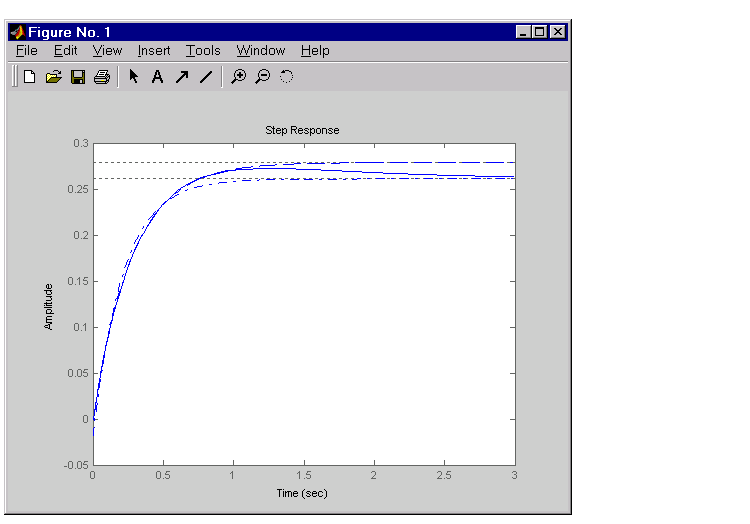Expand the Insert menu
This screenshot has height=524, width=750.
(x=154, y=51)
